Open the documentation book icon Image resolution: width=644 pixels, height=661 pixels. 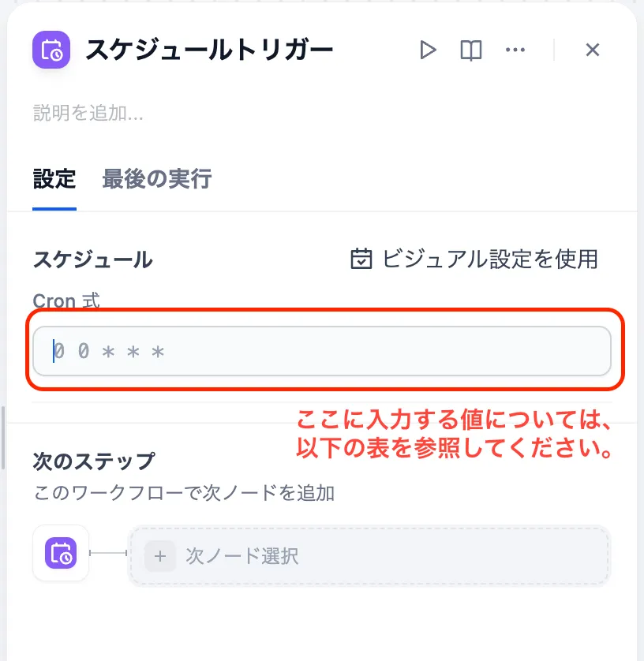pyautogui.click(x=471, y=50)
